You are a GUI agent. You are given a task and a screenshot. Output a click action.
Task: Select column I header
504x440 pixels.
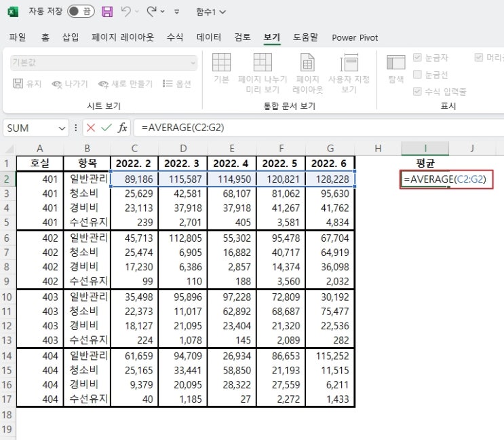tap(425, 149)
